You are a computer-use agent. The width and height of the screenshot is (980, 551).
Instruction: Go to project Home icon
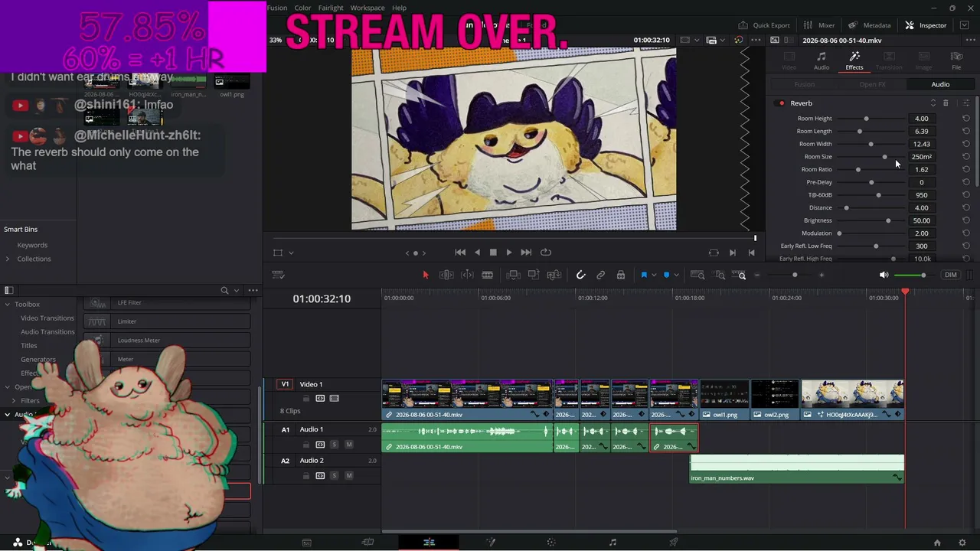(x=937, y=543)
